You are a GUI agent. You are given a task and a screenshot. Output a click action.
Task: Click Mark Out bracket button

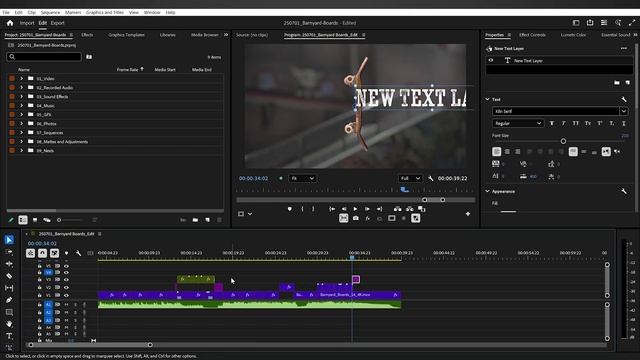(313, 209)
